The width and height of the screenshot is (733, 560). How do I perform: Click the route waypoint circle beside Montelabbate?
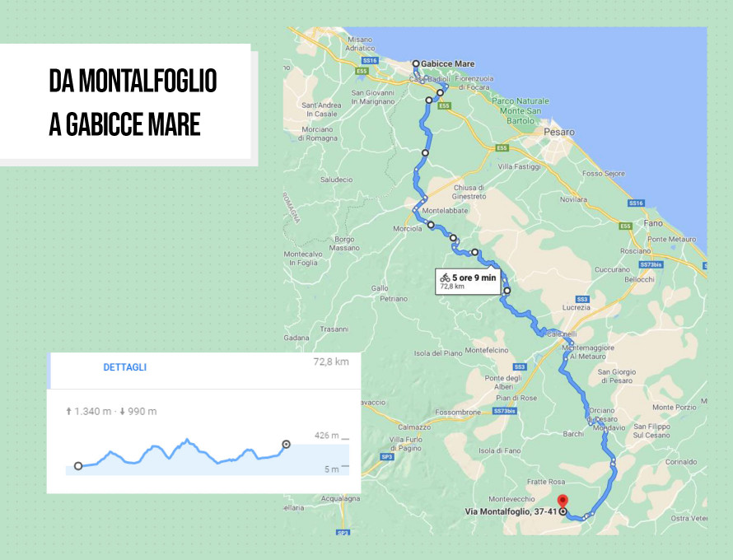pyautogui.click(x=431, y=224)
